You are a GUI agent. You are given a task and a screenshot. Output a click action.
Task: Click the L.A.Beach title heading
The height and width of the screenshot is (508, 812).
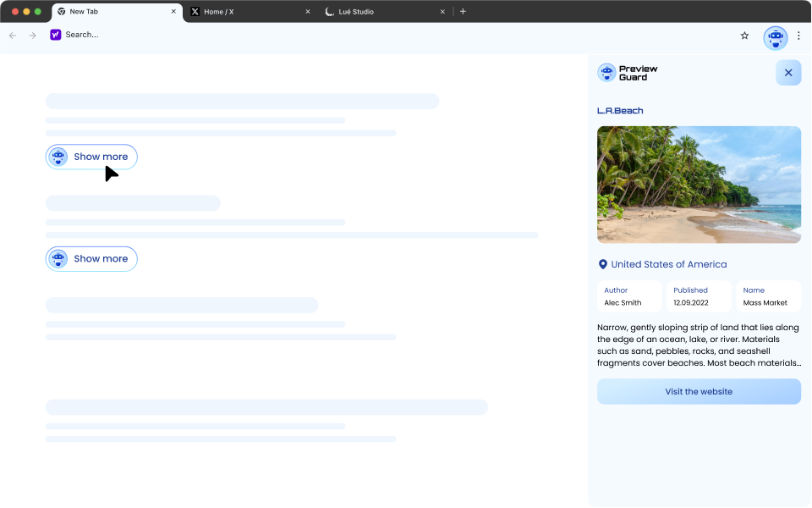click(620, 111)
